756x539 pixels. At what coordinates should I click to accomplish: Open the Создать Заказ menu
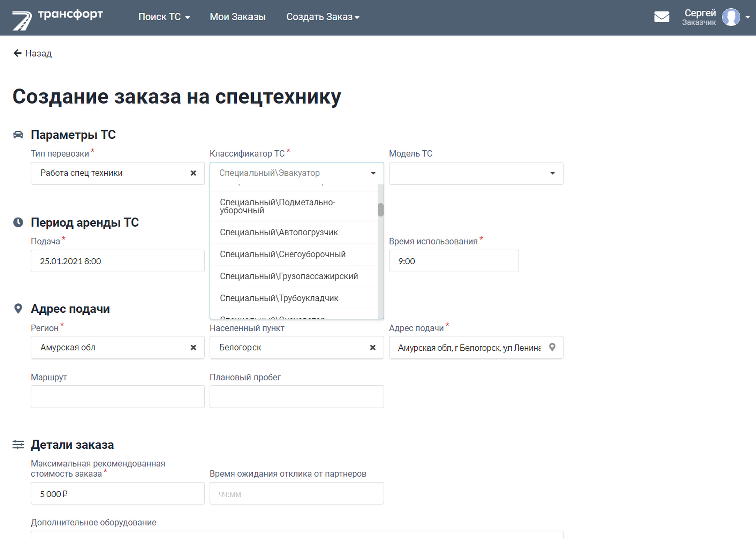pyautogui.click(x=323, y=17)
